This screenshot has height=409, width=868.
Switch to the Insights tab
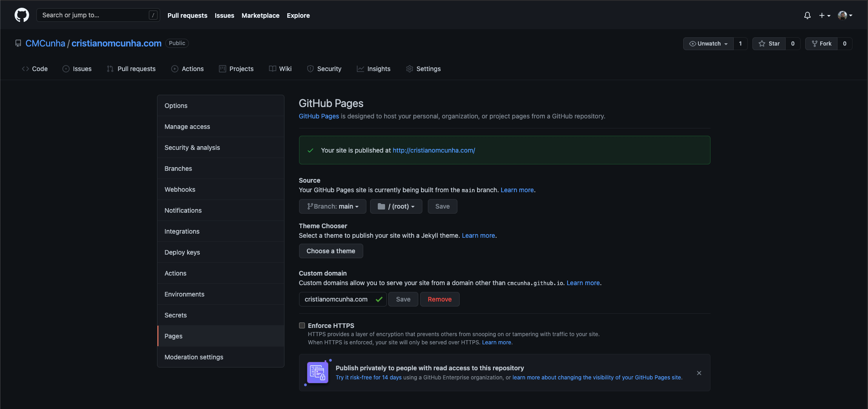point(374,69)
